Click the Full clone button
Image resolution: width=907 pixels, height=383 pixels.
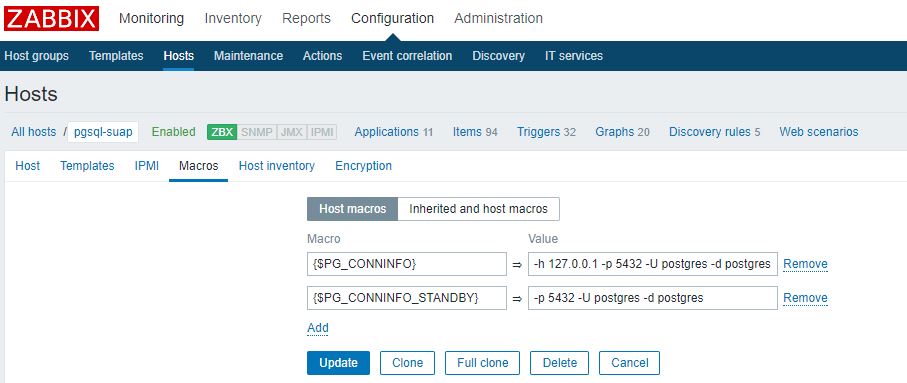click(x=482, y=363)
